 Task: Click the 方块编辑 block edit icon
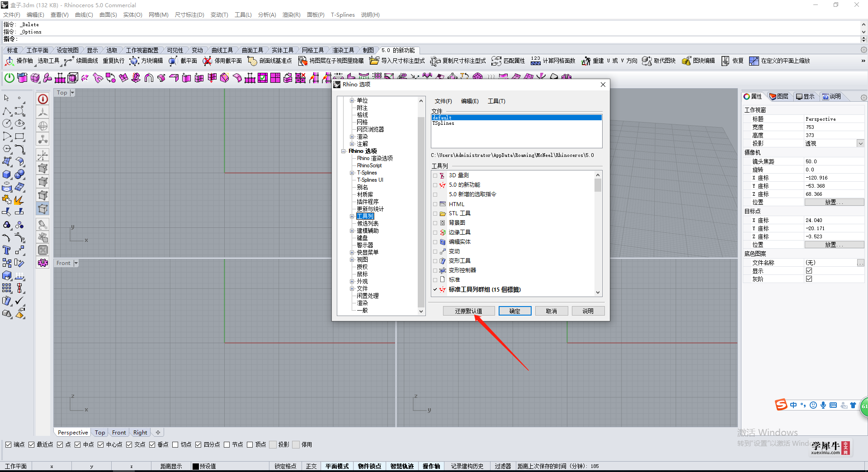(134, 61)
